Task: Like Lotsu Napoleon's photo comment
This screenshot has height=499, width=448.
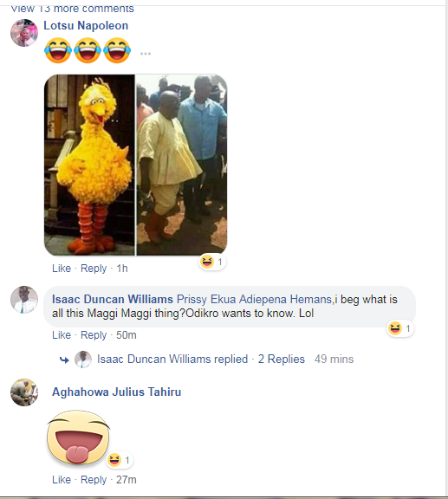Action: pos(62,269)
